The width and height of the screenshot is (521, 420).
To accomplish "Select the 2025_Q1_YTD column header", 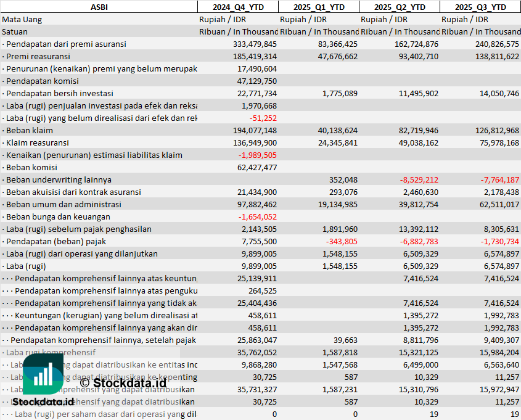I will pyautogui.click(x=318, y=7).
